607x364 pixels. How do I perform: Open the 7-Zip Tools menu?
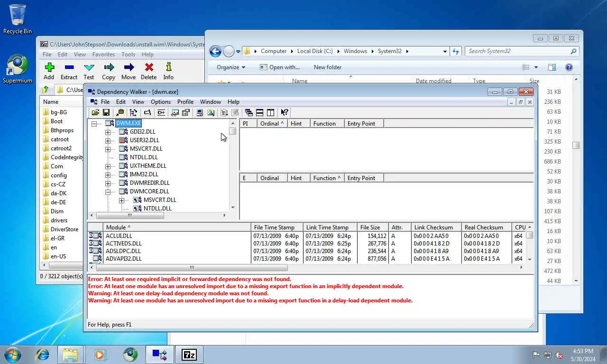pyautogui.click(x=128, y=55)
